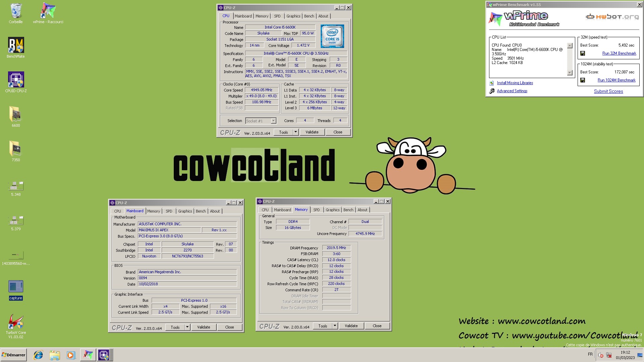Viewport: 644px width, 362px height.
Task: Click the Intel Core i5 logo in CPU-Z
Action: tap(332, 36)
